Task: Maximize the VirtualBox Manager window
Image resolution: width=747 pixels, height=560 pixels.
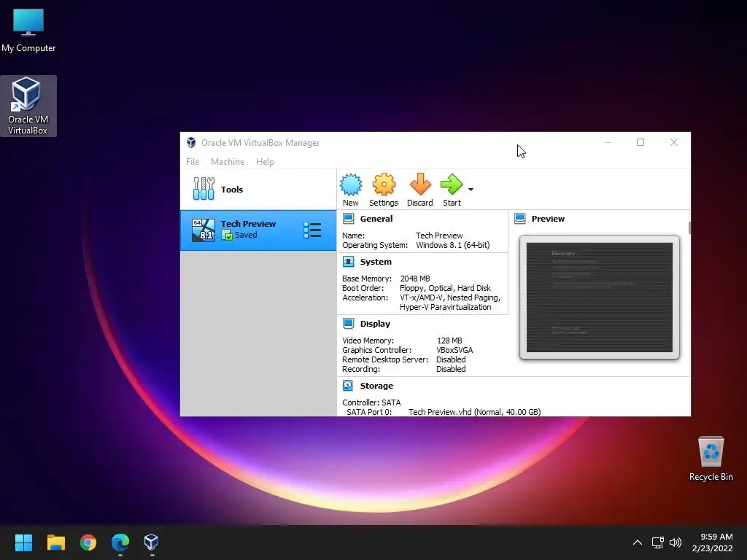Action: [x=640, y=142]
